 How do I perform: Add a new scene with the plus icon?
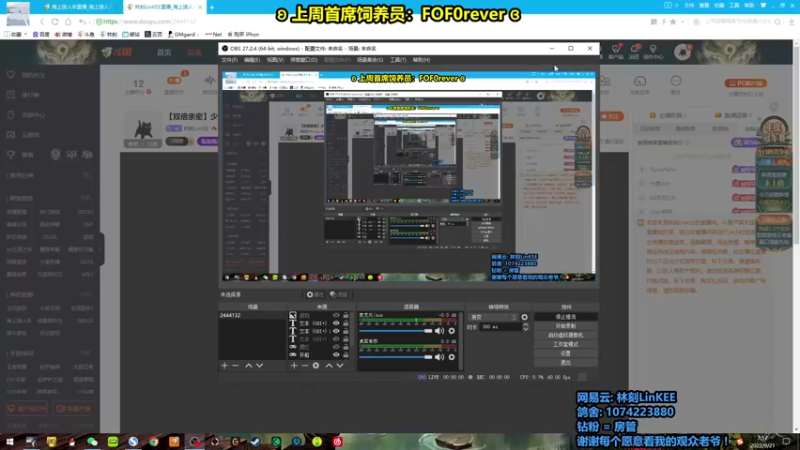coord(224,365)
